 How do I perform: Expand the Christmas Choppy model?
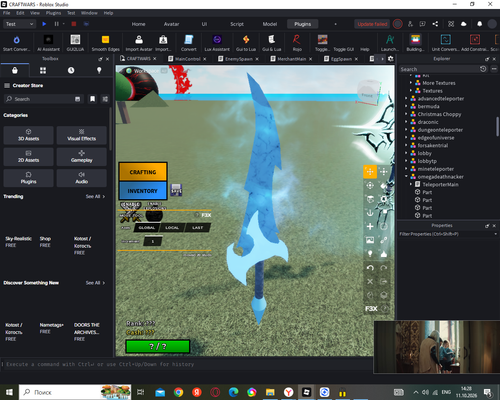406,114
